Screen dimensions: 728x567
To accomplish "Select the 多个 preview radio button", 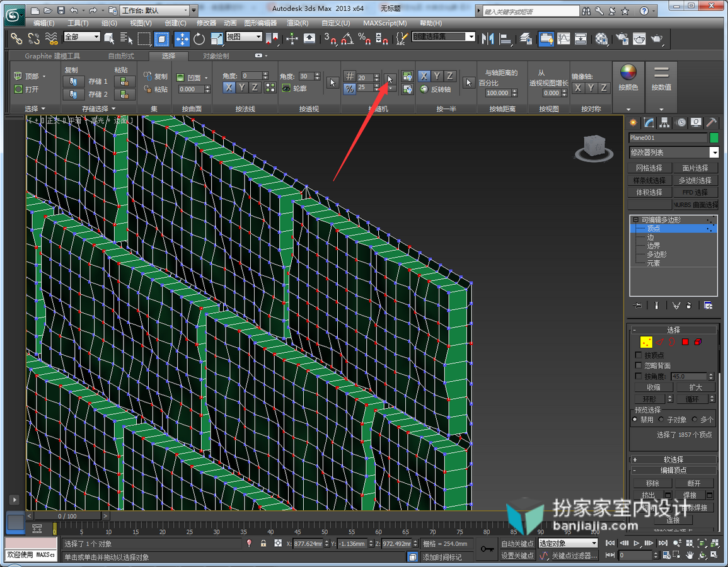I will (695, 420).
